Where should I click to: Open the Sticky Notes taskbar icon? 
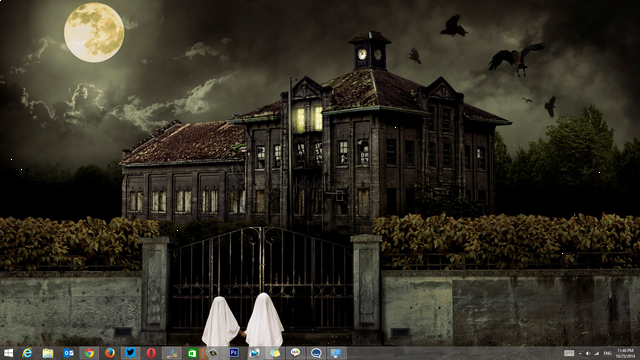point(275,353)
